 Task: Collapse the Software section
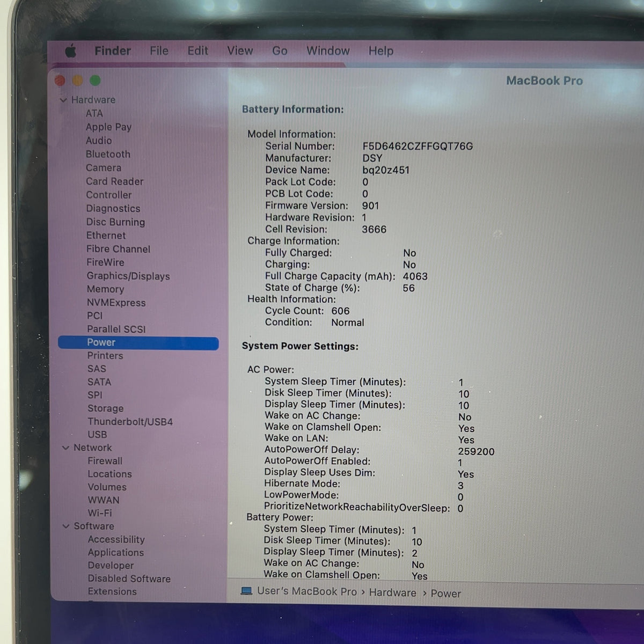tap(66, 526)
